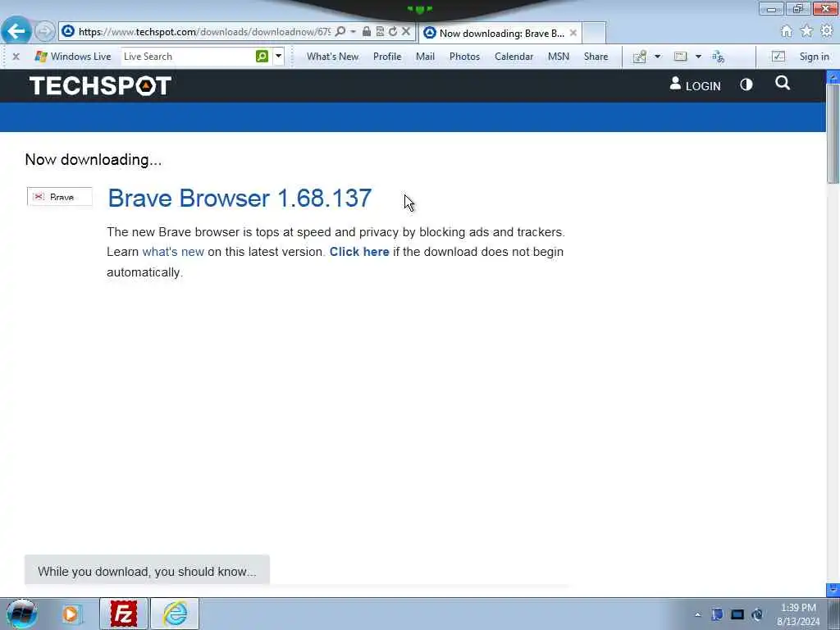Click the page scrollbar up arrow
Screen dimensions: 840x630
[833, 77]
